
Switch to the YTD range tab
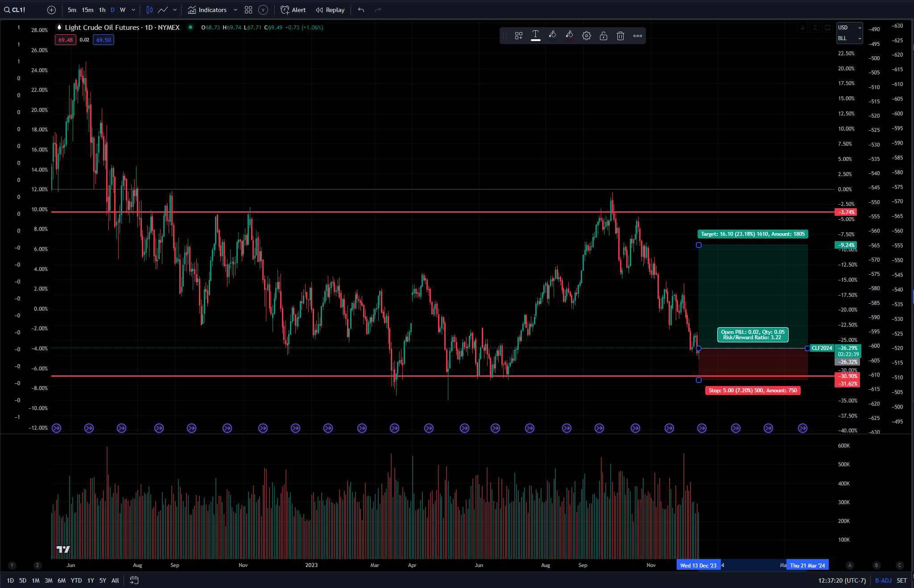(76, 580)
